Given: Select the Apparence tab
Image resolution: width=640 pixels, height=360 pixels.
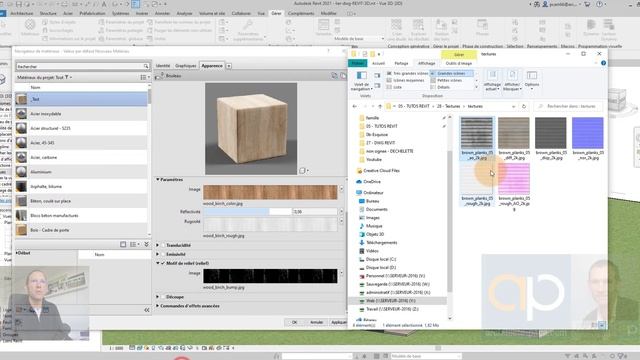Looking at the screenshot, I should [x=212, y=66].
